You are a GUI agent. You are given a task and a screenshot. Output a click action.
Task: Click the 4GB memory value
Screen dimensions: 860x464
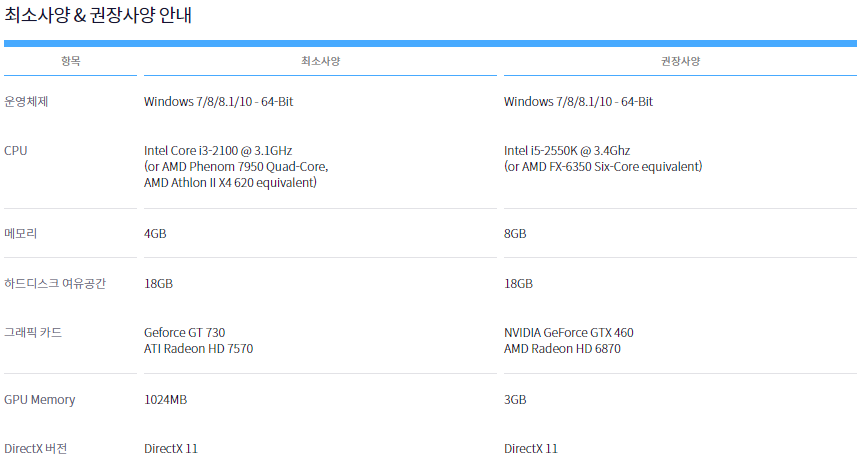tap(155, 234)
